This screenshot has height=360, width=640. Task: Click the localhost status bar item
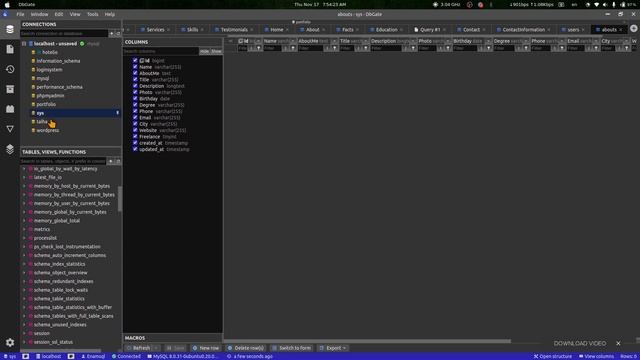click(x=49, y=356)
